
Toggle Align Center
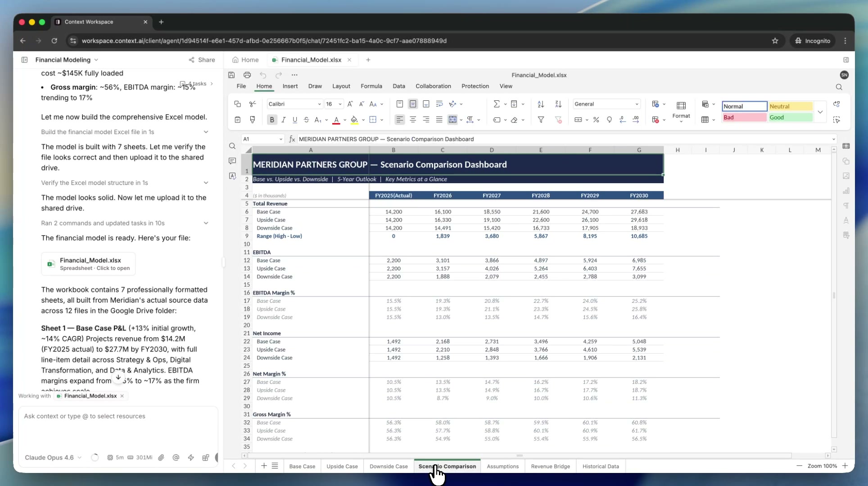click(x=413, y=120)
